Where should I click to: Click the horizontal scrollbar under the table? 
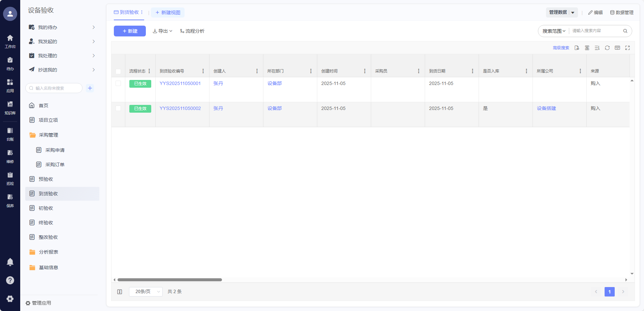170,280
